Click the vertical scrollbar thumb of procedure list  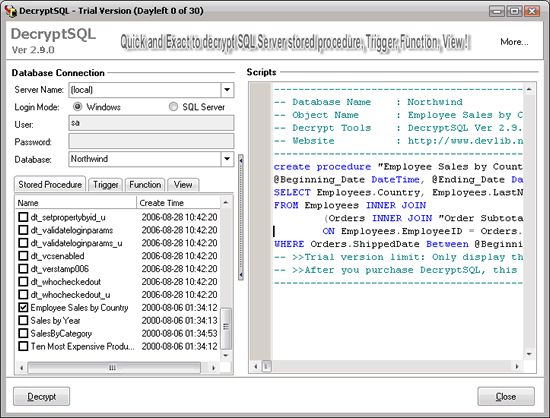(226, 328)
